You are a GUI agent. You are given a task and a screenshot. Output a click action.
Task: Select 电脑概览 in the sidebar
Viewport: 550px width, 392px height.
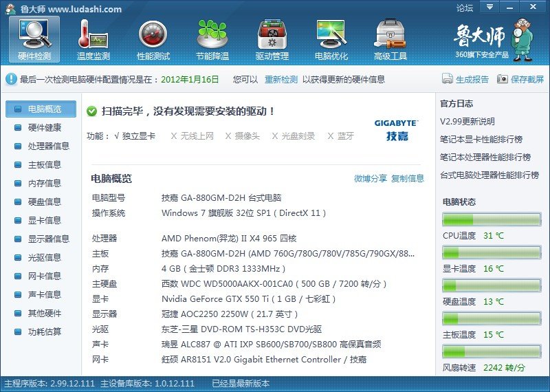41,109
